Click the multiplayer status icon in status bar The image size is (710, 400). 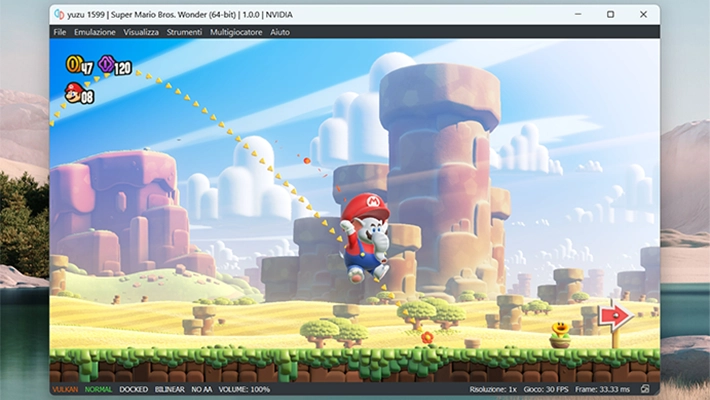(645, 389)
